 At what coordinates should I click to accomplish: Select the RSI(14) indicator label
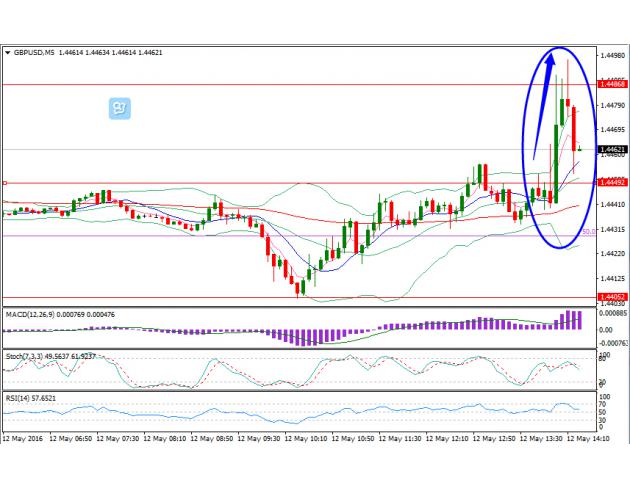point(20,398)
